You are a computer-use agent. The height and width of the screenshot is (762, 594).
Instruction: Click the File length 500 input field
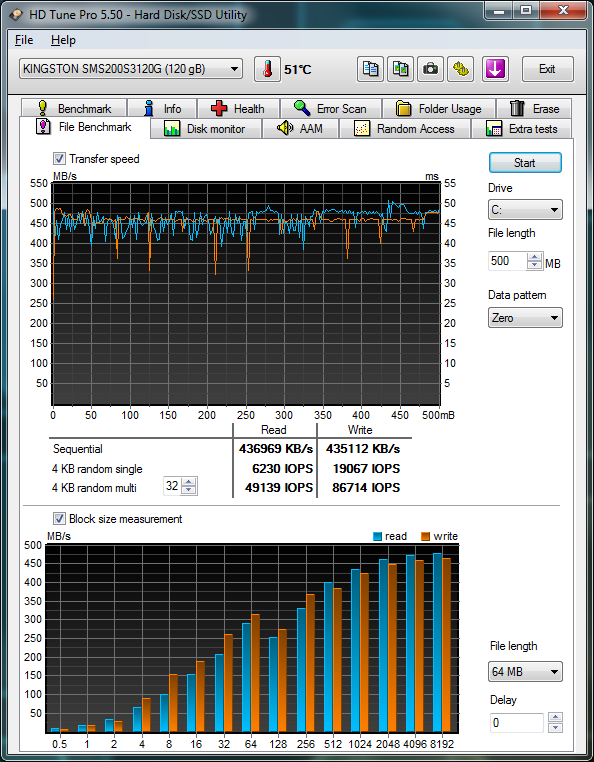508,261
